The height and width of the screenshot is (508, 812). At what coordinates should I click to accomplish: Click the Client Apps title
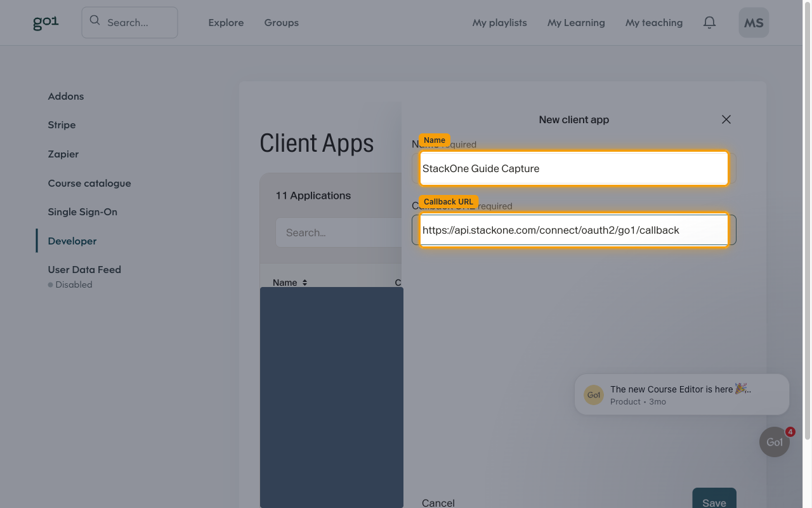pyautogui.click(x=317, y=144)
